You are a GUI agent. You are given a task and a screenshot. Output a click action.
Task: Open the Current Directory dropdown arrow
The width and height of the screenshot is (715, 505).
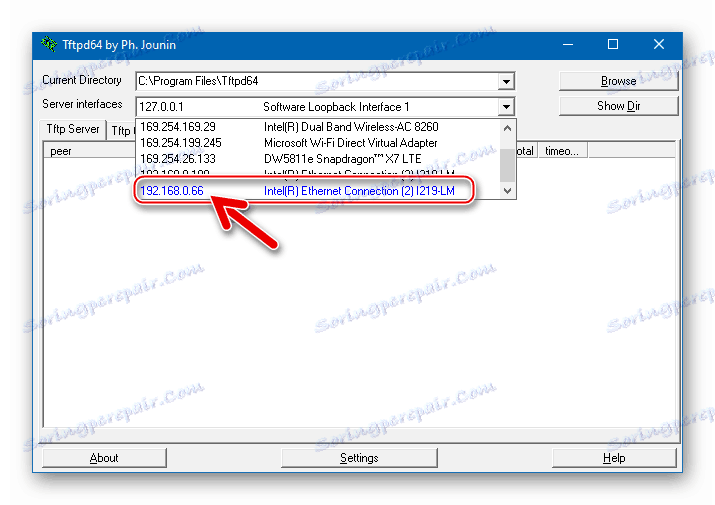(506, 82)
